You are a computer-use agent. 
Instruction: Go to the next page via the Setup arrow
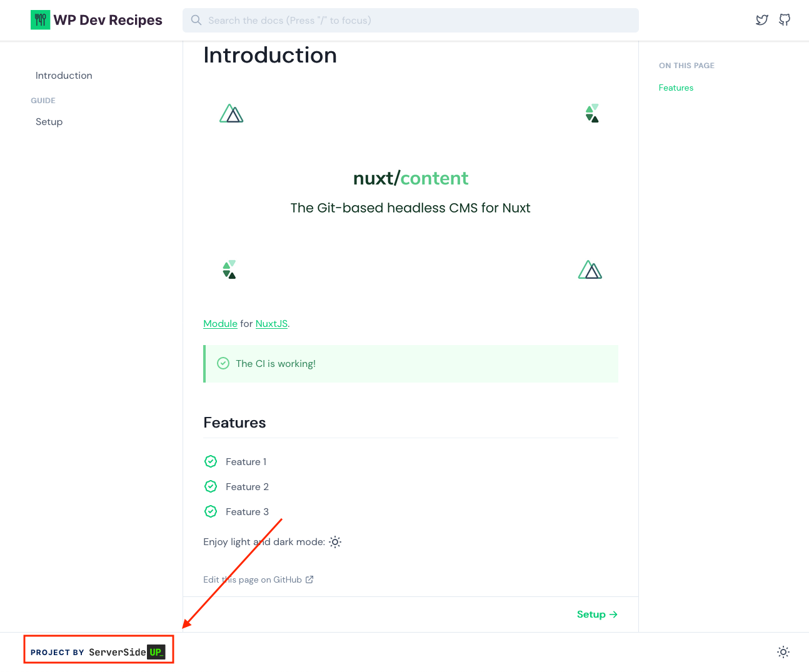point(596,614)
